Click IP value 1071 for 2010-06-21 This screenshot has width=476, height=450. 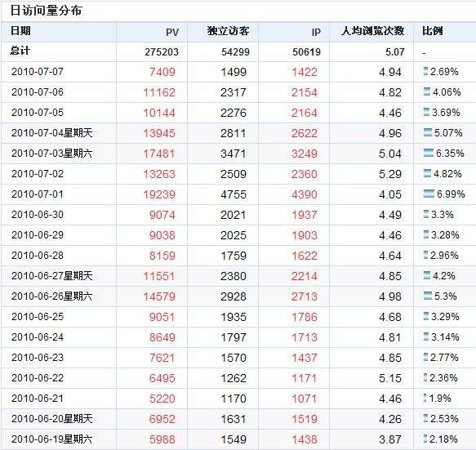click(x=305, y=399)
